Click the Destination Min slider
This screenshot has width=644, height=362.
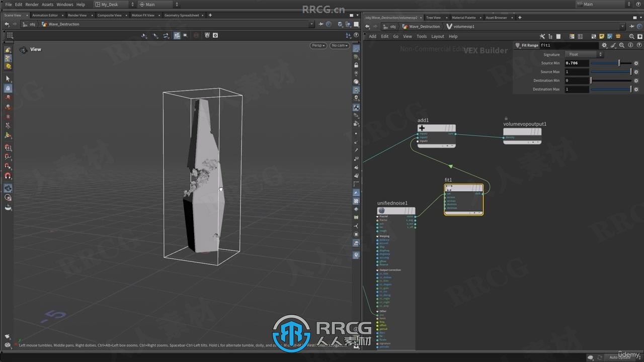611,80
